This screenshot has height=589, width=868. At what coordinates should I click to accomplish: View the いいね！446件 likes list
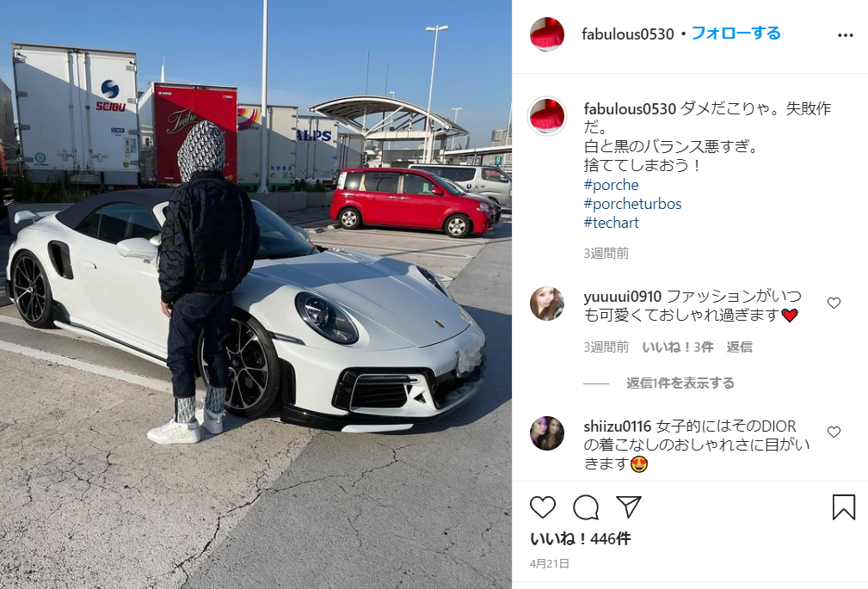[580, 538]
